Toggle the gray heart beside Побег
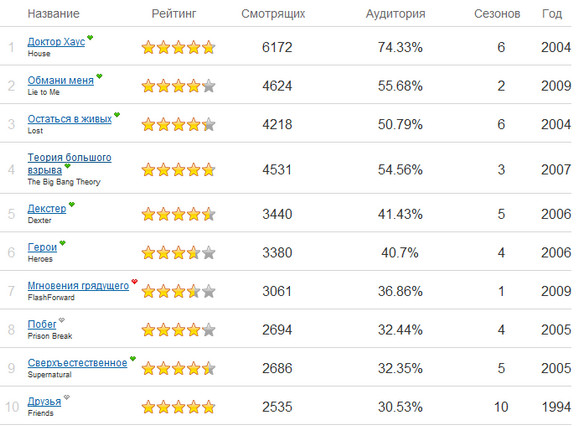Image resolution: width=579 pixels, height=426 pixels. (x=62, y=320)
